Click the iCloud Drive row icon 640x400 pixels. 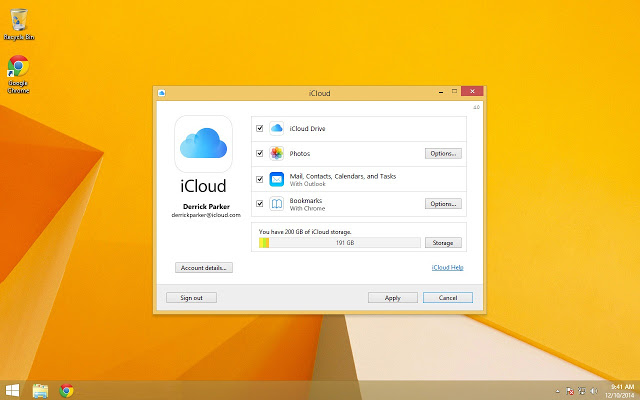click(276, 128)
